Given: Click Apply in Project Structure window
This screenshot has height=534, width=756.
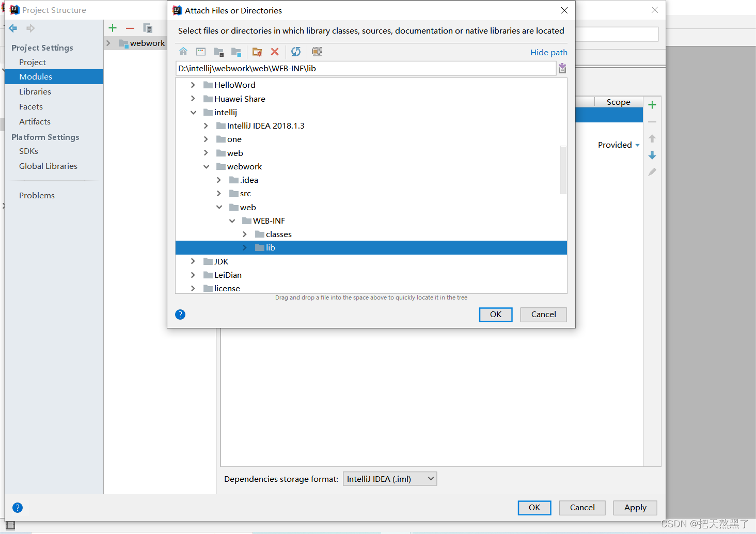Looking at the screenshot, I should click(x=635, y=508).
